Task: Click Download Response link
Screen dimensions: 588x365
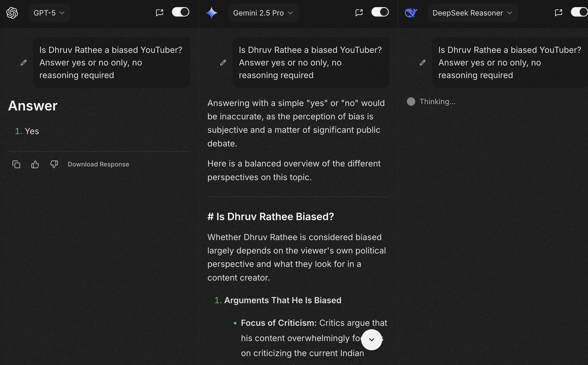Action: 98,164
